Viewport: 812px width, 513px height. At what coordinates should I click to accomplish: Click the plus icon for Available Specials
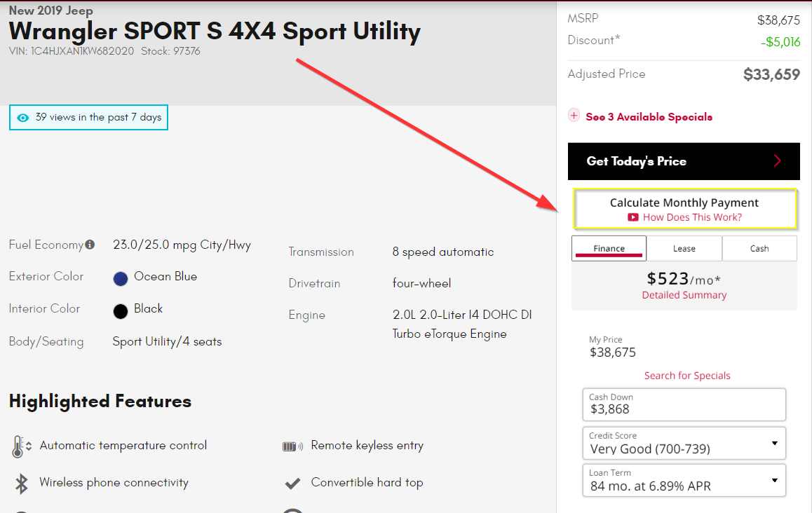(574, 116)
